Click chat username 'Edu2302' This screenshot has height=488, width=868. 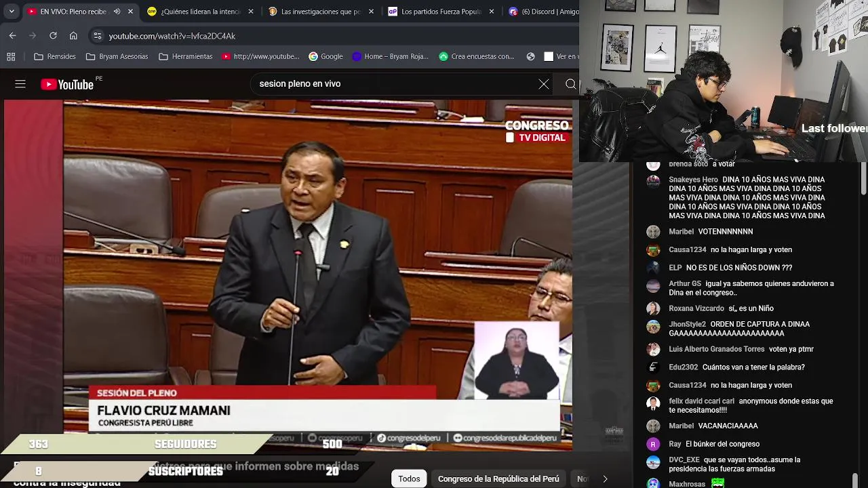pyautogui.click(x=683, y=367)
